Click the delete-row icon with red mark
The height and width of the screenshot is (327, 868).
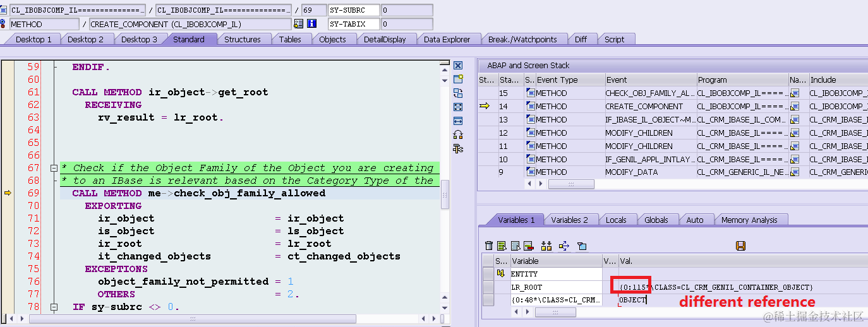[529, 246]
